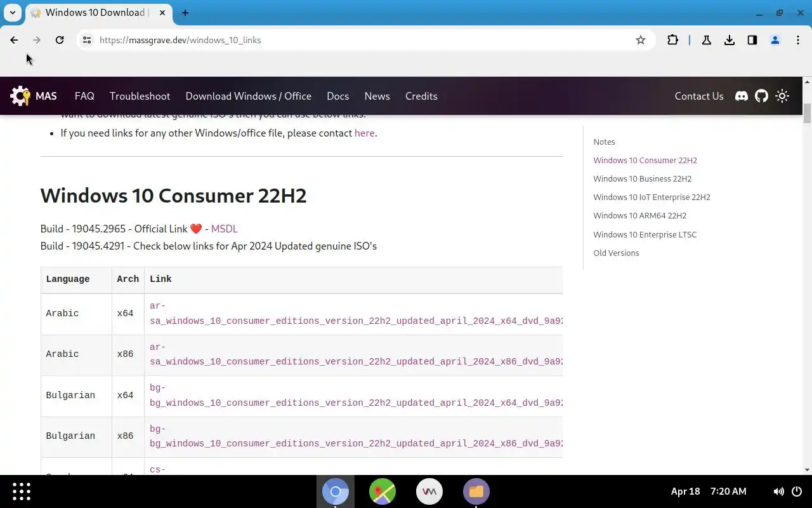This screenshot has height=508, width=812.
Task: Open Download Windows / Office menu
Action: tap(248, 96)
